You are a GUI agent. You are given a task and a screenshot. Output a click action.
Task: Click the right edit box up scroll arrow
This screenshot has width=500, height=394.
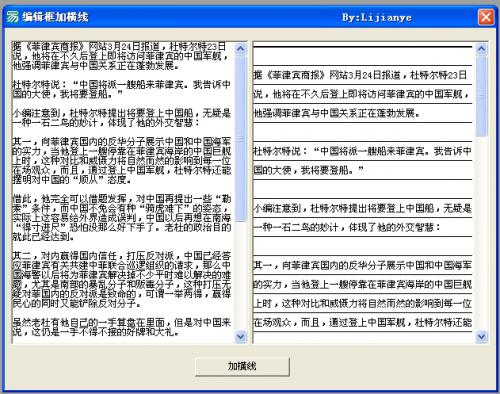[x=481, y=49]
